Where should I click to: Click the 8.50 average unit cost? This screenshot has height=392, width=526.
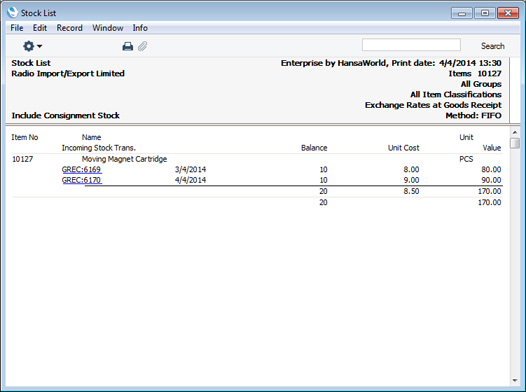tap(411, 191)
